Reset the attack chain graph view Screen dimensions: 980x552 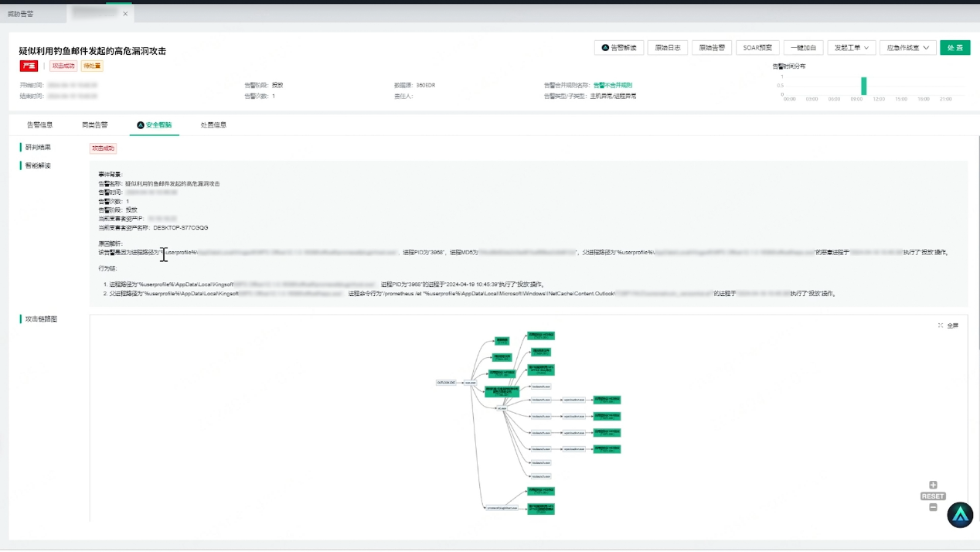933,496
